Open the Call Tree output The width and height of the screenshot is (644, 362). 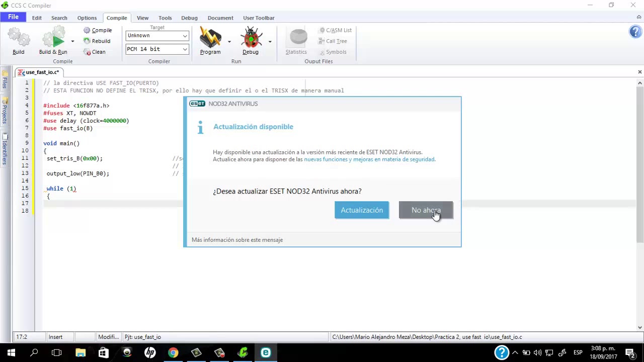[x=333, y=41]
